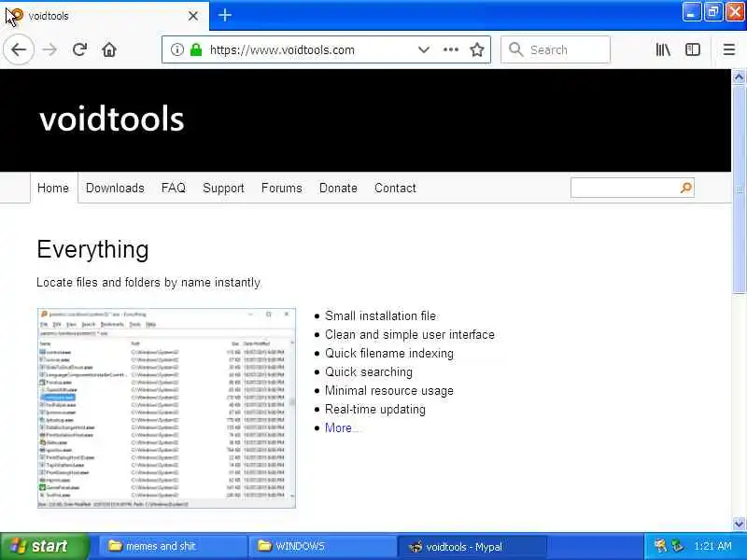Select the voidtools browser tab
Viewport: 747px width, 560px height.
click(104, 16)
